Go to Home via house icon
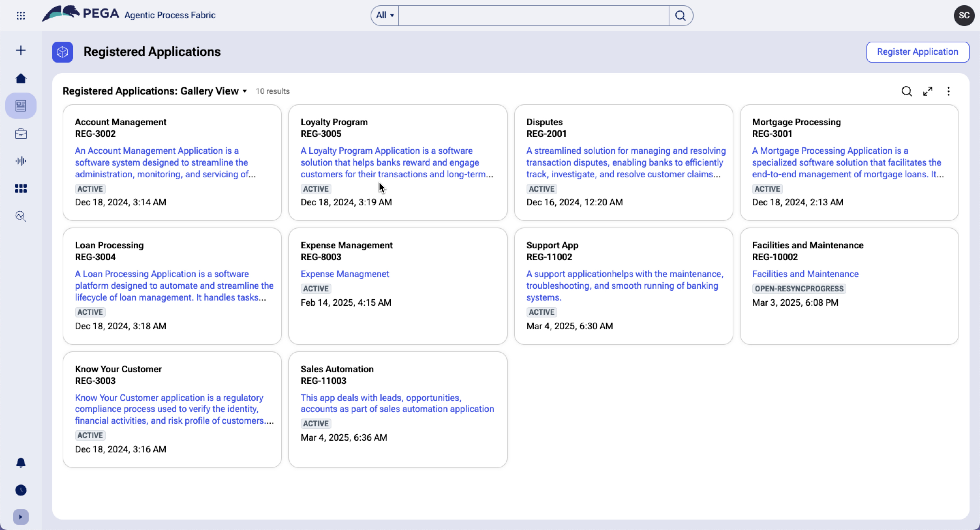The image size is (980, 530). point(21,78)
